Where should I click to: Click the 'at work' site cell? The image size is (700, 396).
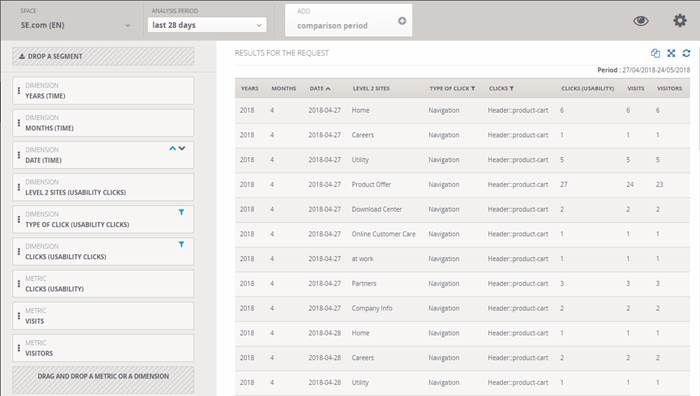click(x=362, y=259)
